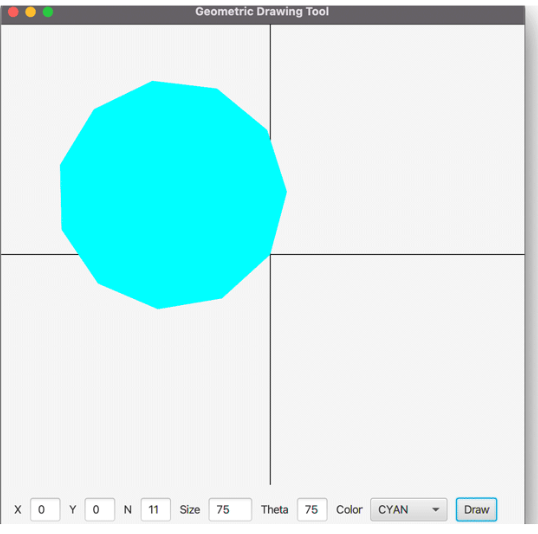
Task: Focus the X coordinate input field
Action: point(45,509)
